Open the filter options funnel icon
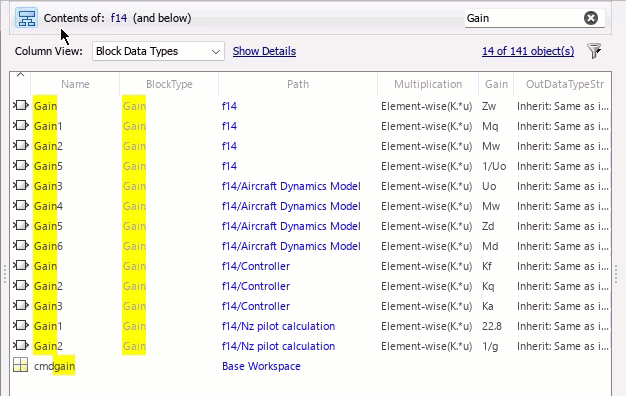 point(594,51)
